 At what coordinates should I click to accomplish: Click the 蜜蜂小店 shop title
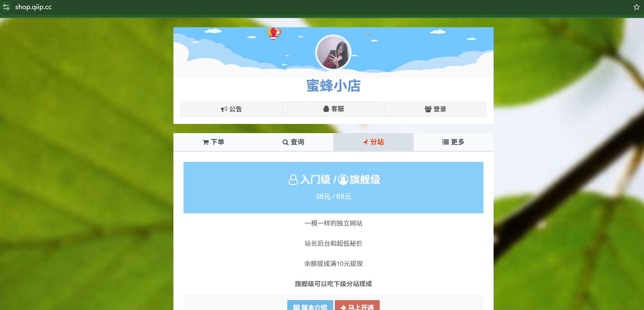pos(333,86)
